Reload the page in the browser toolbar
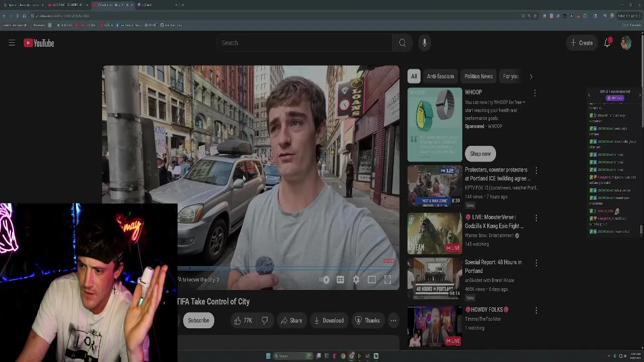 click(17, 16)
